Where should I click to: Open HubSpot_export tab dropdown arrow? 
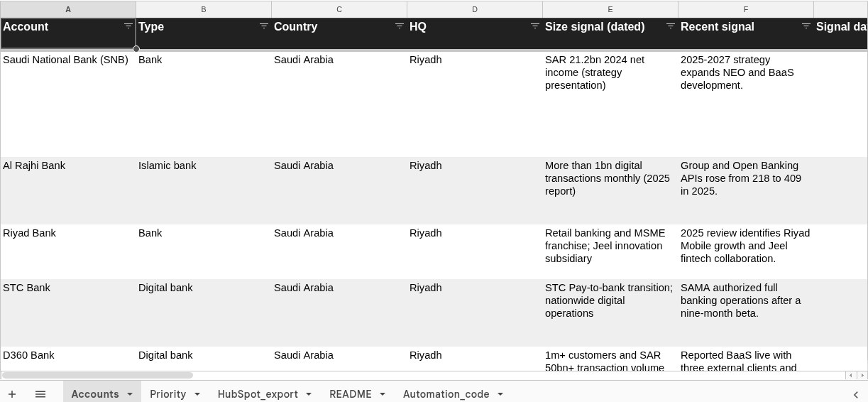coord(309,394)
